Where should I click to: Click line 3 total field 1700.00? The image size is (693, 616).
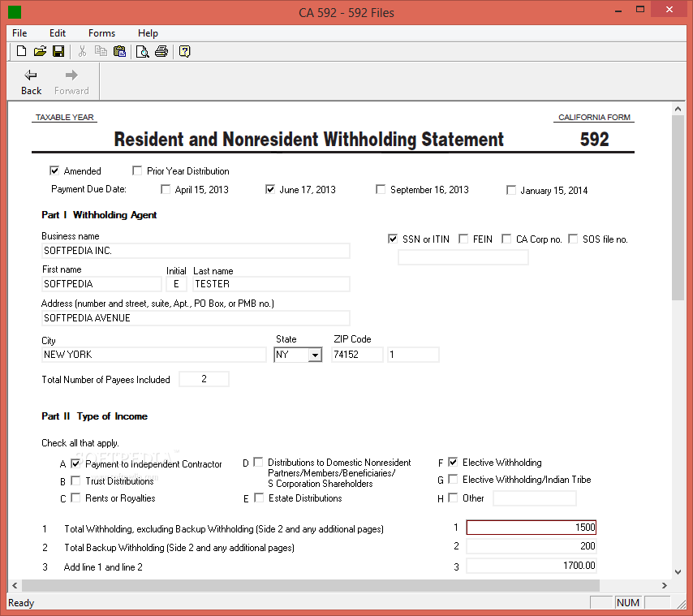[x=532, y=566]
